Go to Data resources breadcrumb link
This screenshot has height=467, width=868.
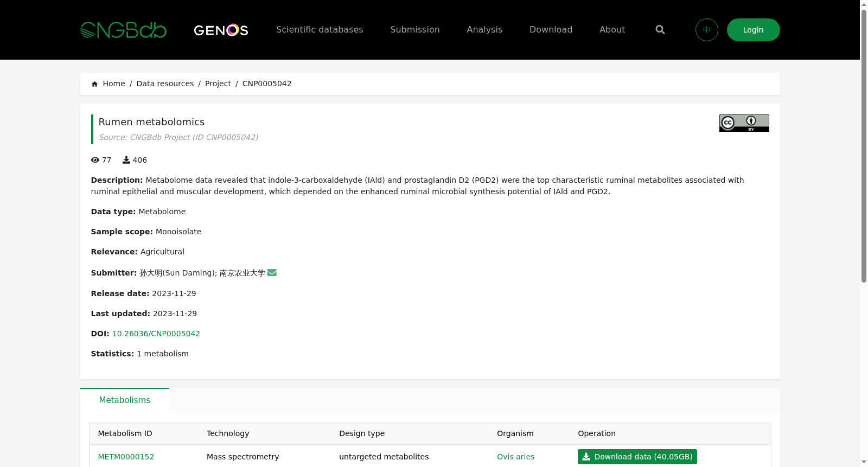(165, 84)
